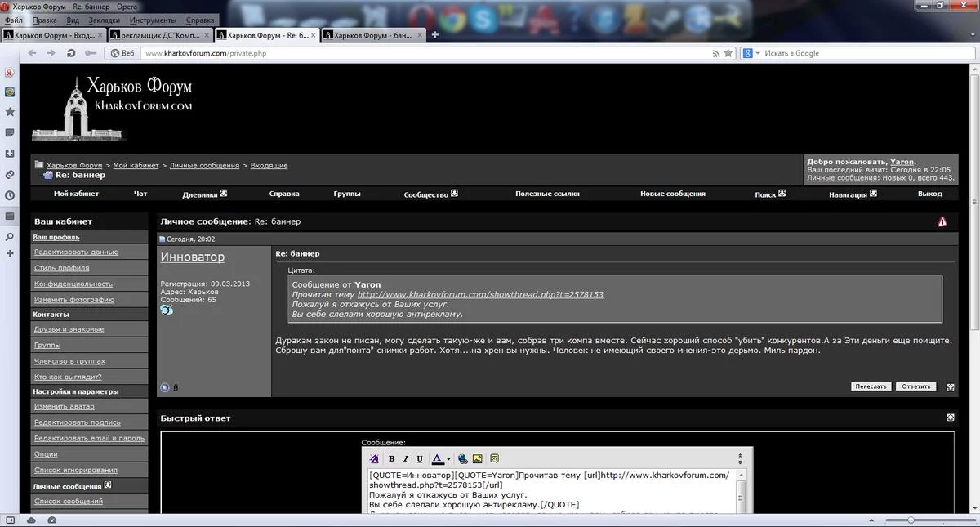Open the Поиск dropdown menu
The image size is (980, 527).
point(782,194)
